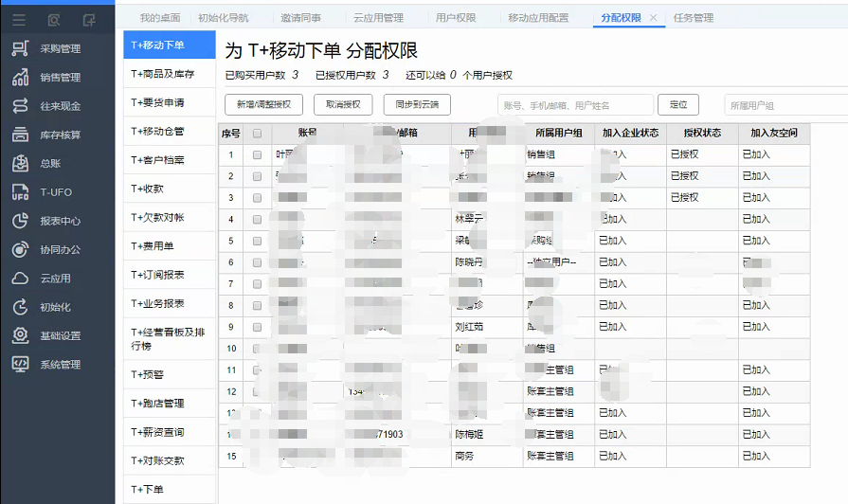Screen dimensions: 848x504
Task: Select T+客户档案 in app list
Action: tap(170, 159)
